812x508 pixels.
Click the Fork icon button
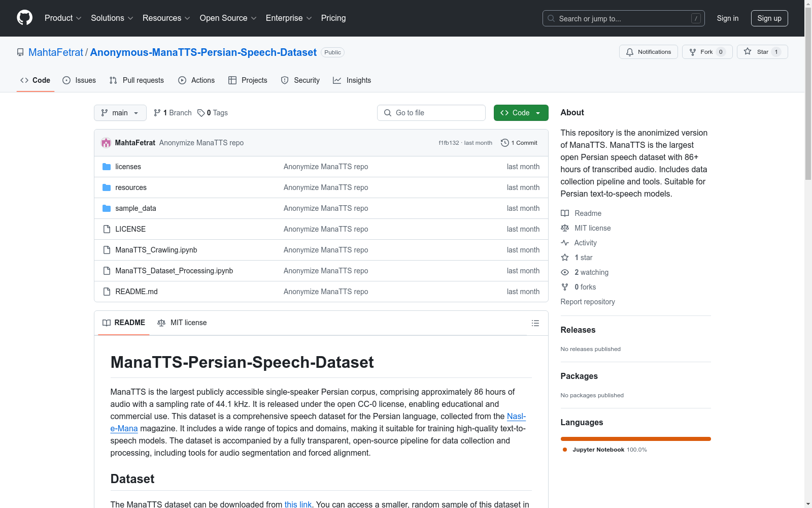(693, 52)
